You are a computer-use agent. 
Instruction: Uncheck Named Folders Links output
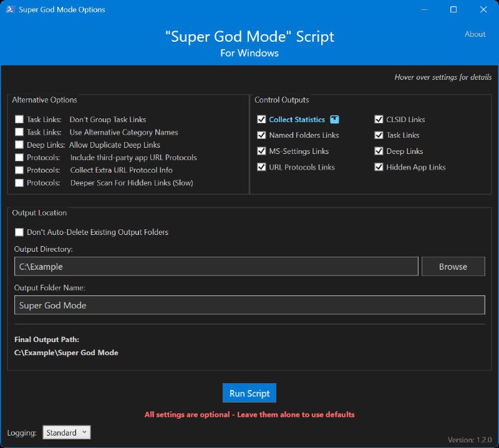pyautogui.click(x=261, y=135)
